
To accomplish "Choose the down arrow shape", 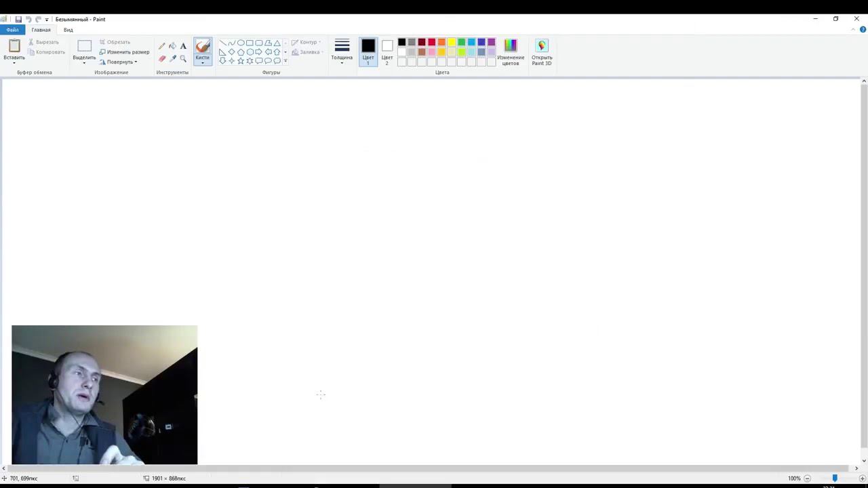I will pyautogui.click(x=222, y=60).
